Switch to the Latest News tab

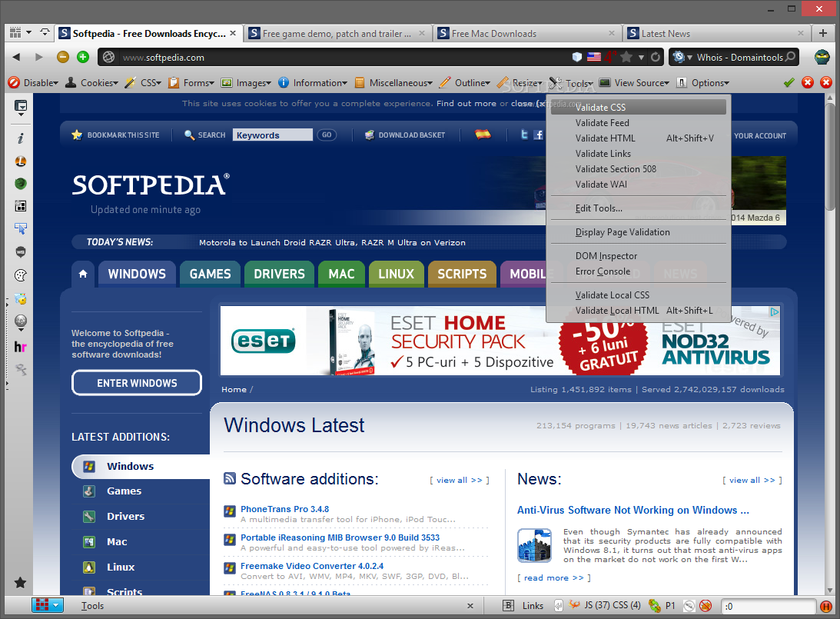point(715,33)
